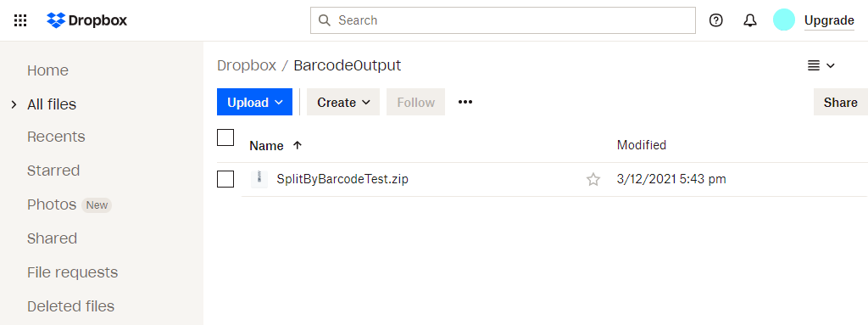Click the Upgrade link

point(829,20)
